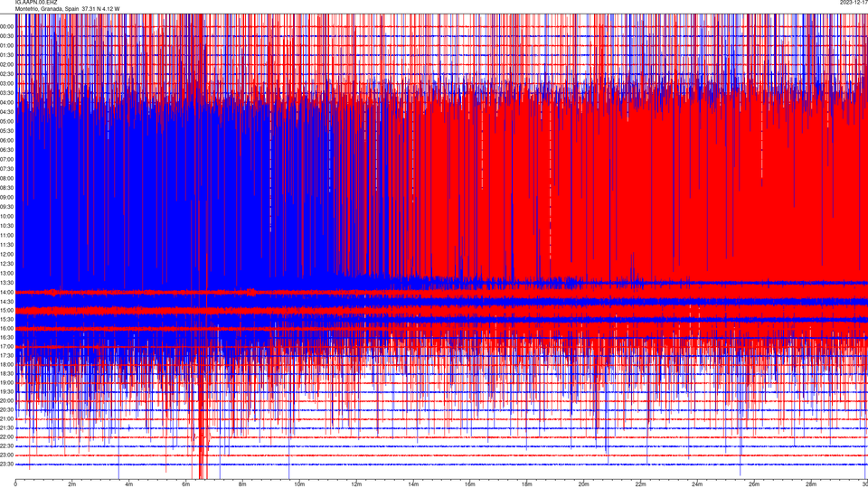Screen dimensions: 868x488
Task: Click the 06:30 time row label
Action: pos(6,150)
